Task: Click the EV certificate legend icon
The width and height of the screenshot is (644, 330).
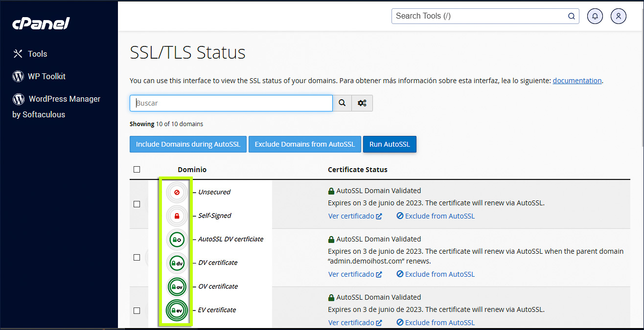Action: pos(176,310)
